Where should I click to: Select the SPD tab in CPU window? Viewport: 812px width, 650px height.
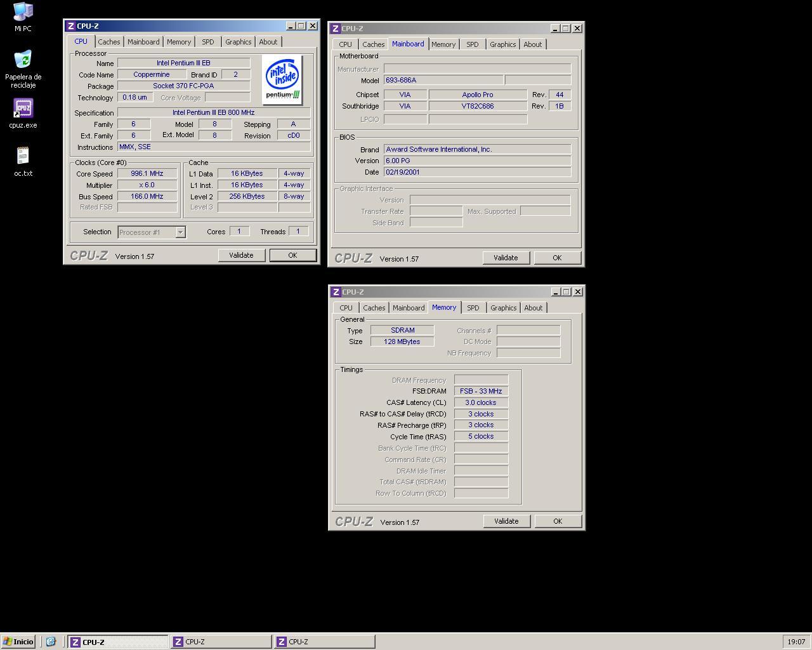[x=208, y=42]
